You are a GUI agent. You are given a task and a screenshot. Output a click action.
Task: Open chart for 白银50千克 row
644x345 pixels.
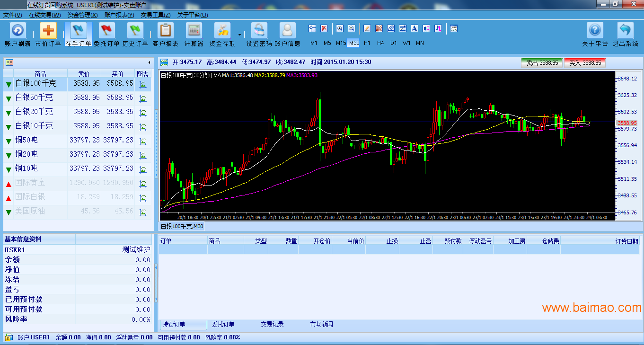click(x=142, y=98)
